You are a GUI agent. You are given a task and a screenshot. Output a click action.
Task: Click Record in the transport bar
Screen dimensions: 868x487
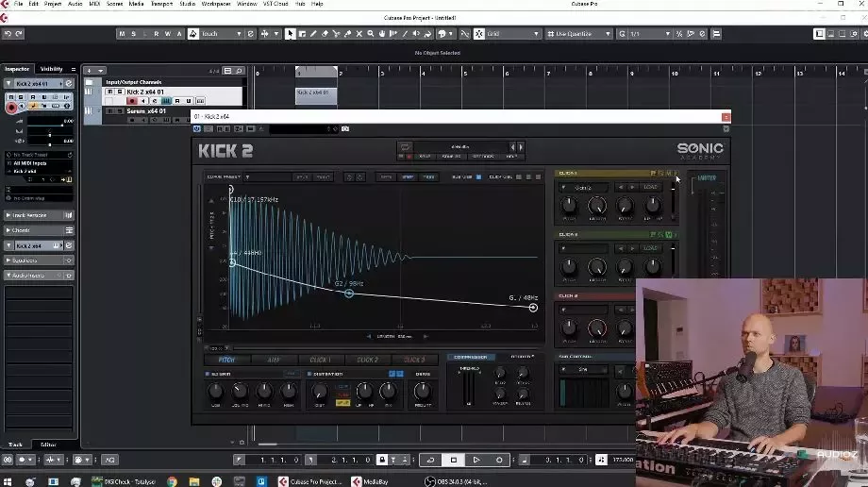[x=499, y=460]
